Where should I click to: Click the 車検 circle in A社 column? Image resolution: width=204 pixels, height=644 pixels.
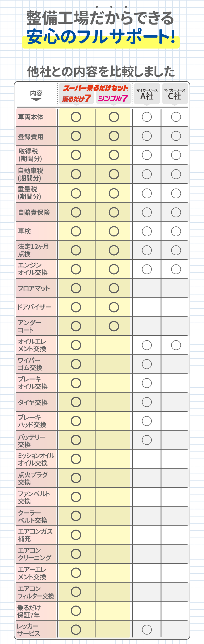pos(147,231)
